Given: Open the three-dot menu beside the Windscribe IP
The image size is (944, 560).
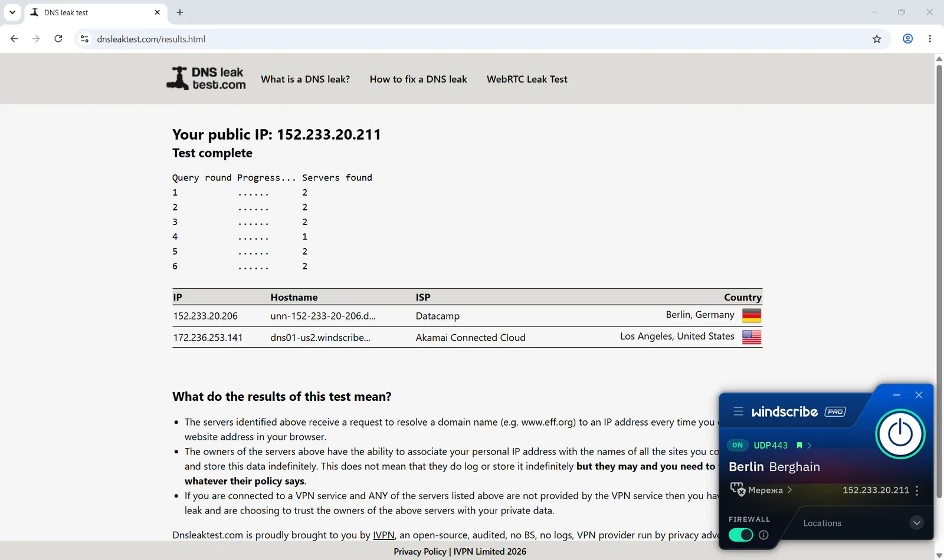Looking at the screenshot, I should click(917, 490).
